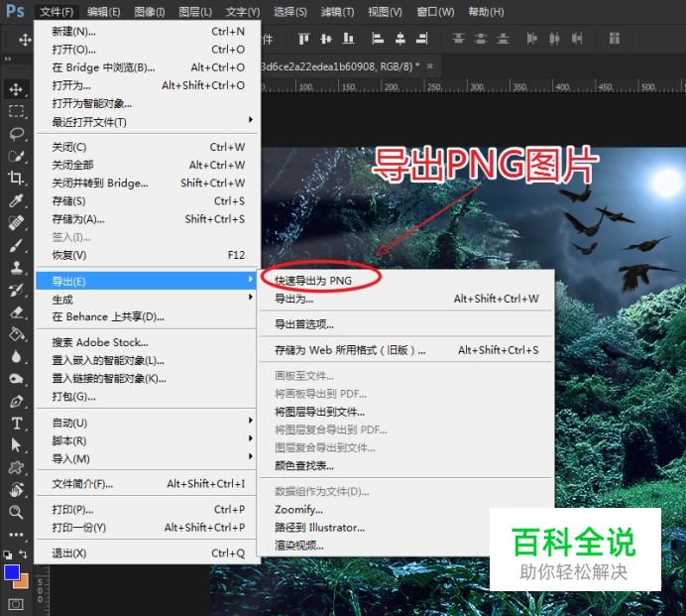686x616 pixels.
Task: Open the 图层(L) menu
Action: pos(195,12)
